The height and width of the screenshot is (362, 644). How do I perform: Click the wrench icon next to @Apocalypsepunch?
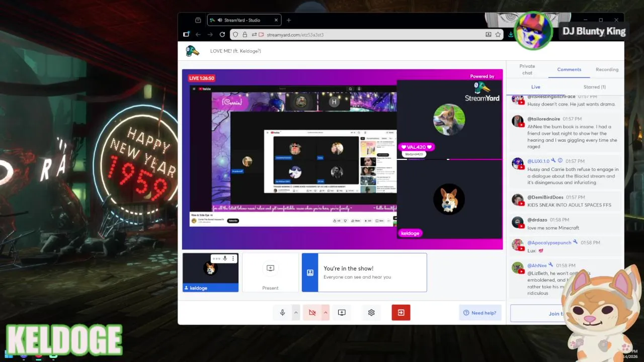tap(576, 242)
